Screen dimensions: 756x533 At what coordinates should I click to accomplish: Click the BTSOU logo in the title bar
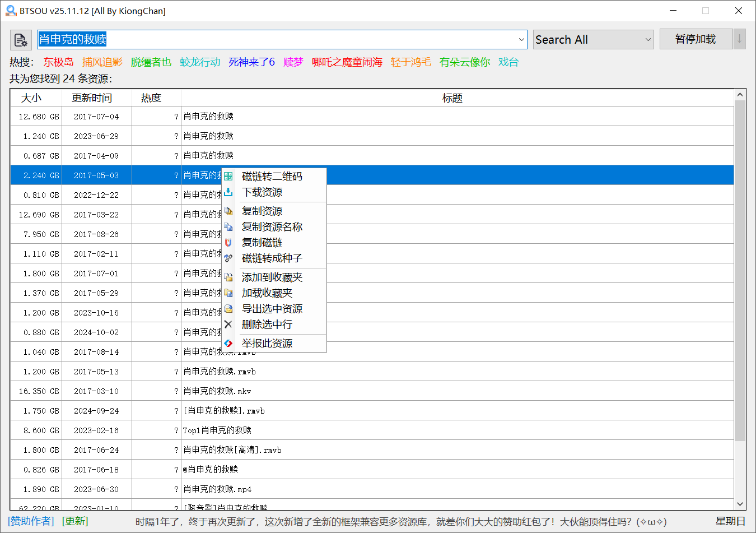[11, 11]
